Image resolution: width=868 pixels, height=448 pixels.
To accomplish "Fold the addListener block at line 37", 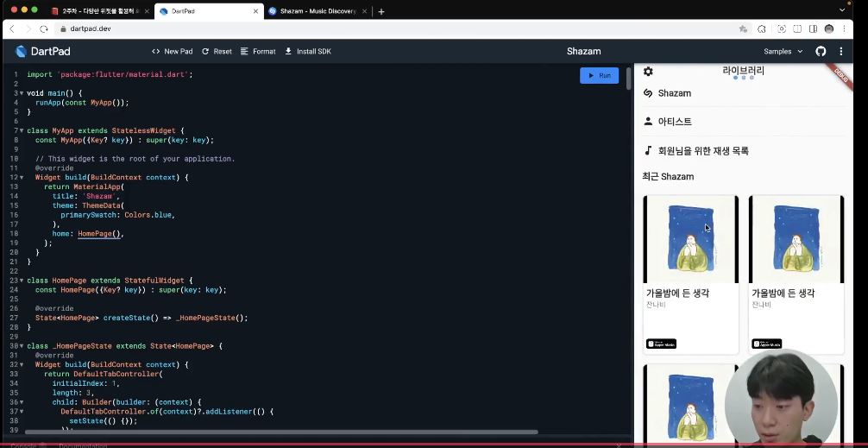I will point(22,412).
